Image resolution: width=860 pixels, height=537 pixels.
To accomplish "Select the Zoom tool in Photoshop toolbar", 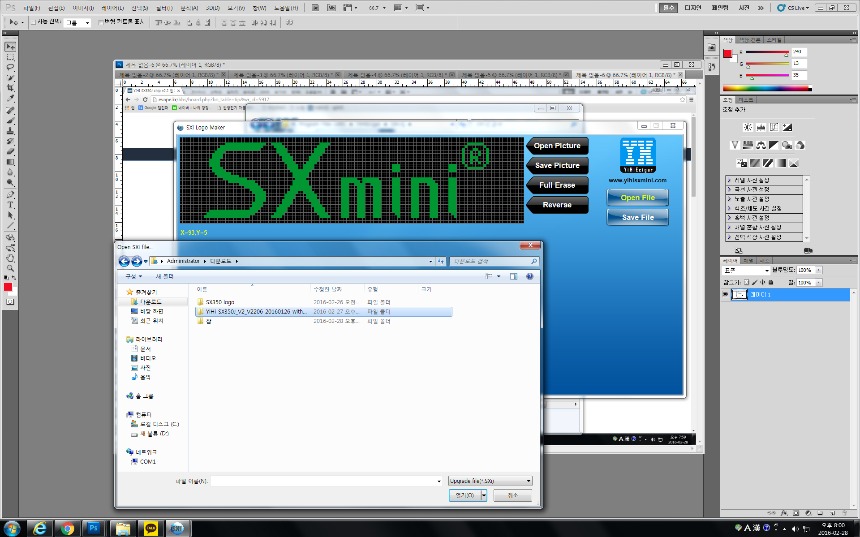I will (x=10, y=268).
